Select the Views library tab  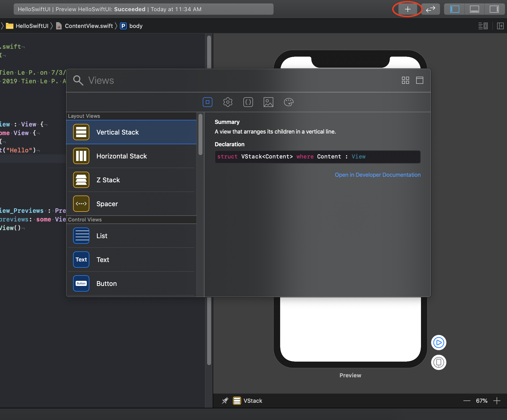pyautogui.click(x=208, y=102)
